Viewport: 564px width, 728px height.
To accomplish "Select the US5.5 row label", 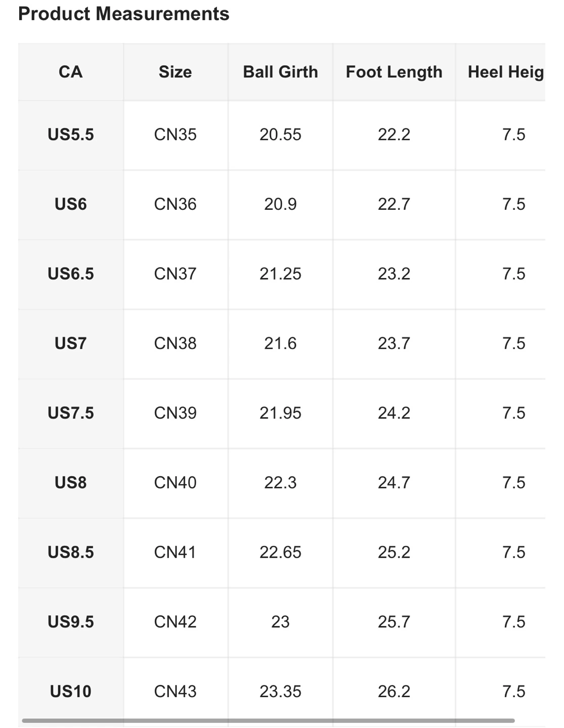I will pos(71,134).
